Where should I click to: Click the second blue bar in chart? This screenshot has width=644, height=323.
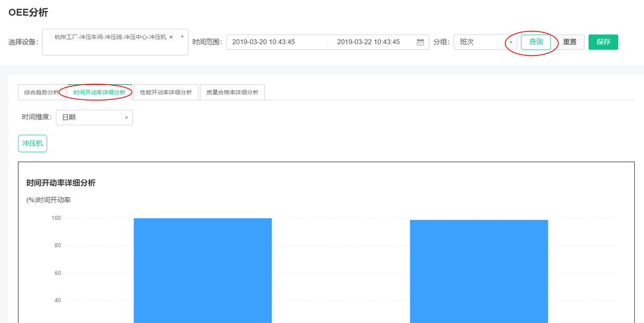479,271
